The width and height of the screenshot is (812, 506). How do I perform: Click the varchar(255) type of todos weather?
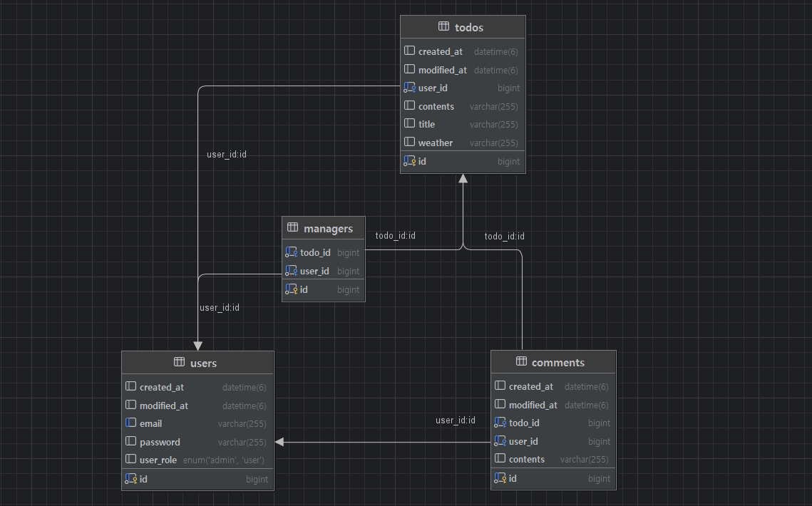pyautogui.click(x=494, y=143)
